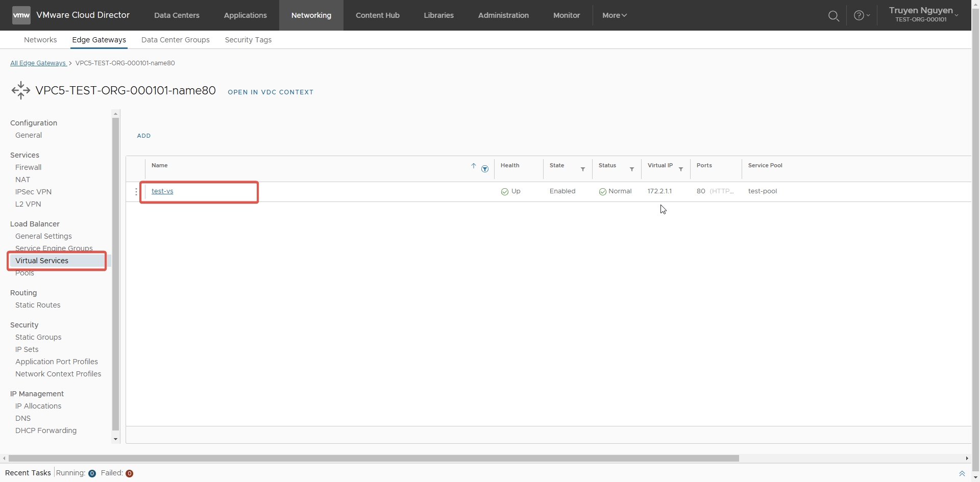Click the Name column filter icon

coord(485,169)
